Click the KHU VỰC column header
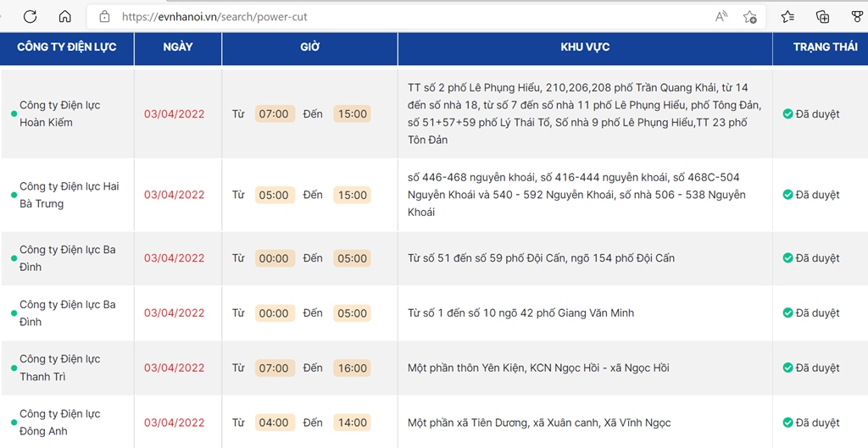This screenshot has width=868, height=448. tap(585, 47)
